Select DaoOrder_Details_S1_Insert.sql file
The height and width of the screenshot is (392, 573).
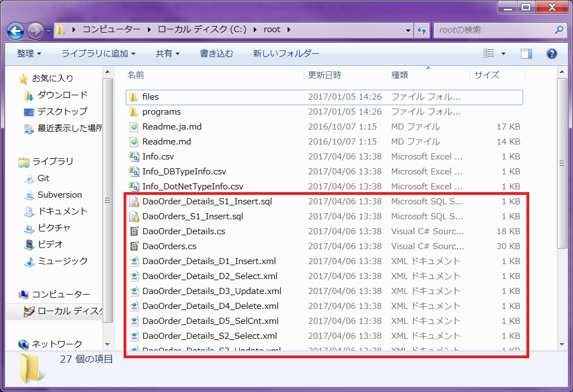pyautogui.click(x=207, y=202)
